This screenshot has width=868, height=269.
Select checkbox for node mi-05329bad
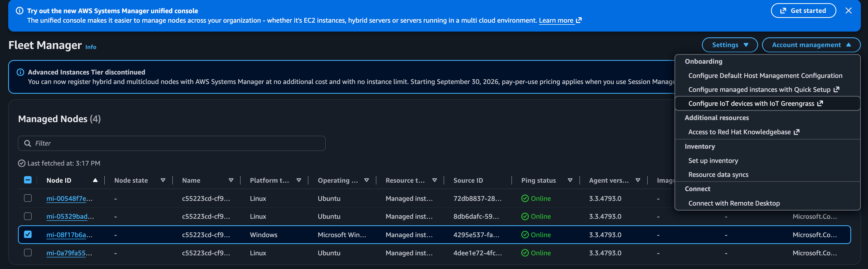point(28,217)
